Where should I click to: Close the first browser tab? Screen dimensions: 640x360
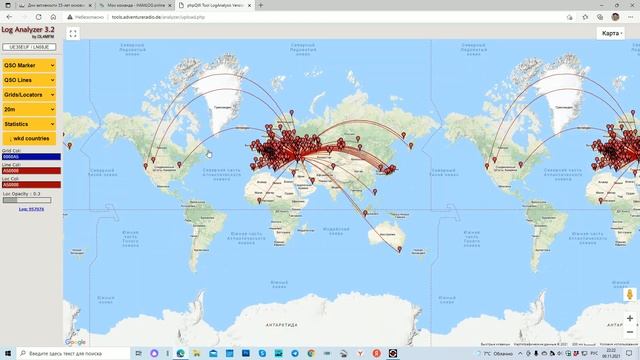coord(90,5)
